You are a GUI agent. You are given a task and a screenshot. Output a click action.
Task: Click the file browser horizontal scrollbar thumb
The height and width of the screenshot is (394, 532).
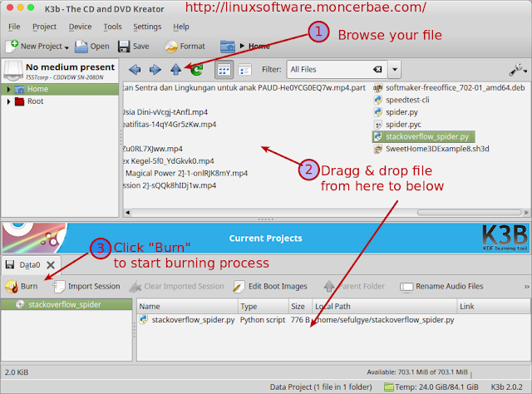coord(469,213)
